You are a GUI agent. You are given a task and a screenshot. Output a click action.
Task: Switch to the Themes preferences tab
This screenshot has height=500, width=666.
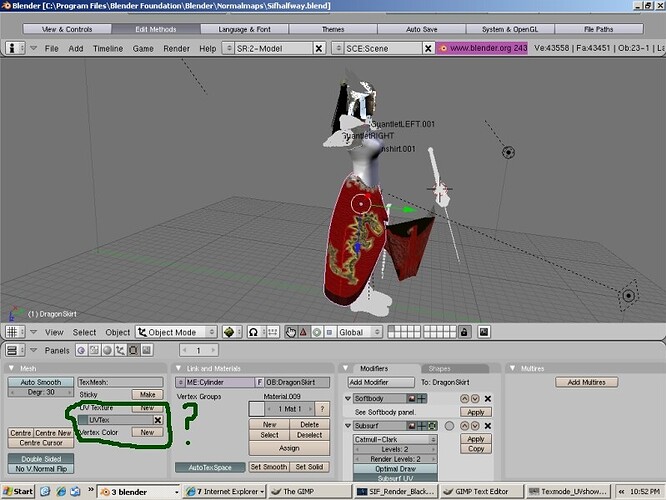pyautogui.click(x=333, y=29)
